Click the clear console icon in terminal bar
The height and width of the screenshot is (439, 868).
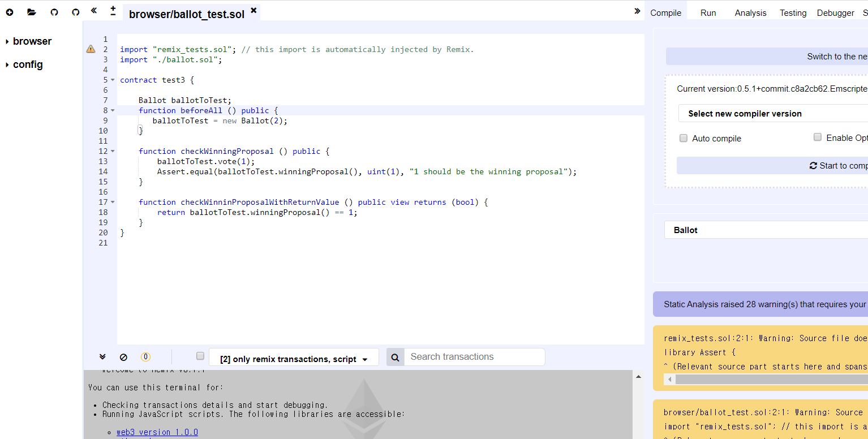point(123,357)
